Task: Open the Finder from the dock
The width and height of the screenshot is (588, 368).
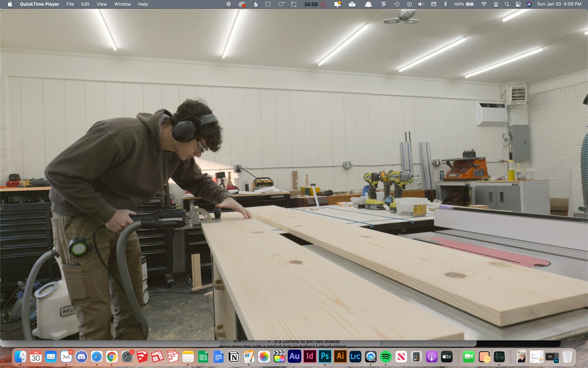Action: 20,357
